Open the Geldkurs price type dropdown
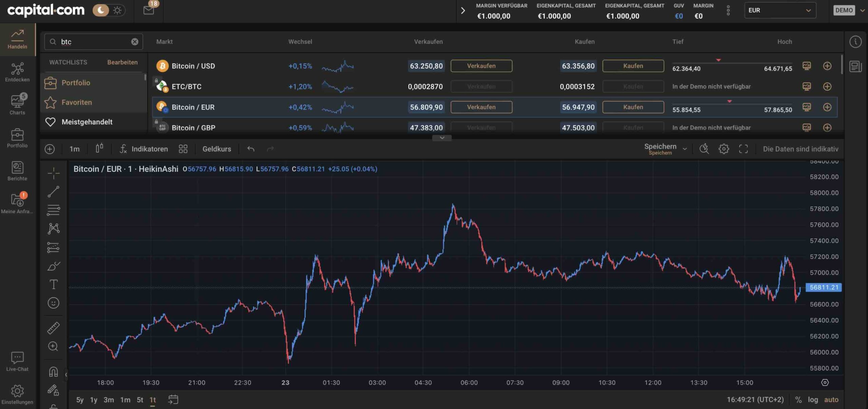Screen dimensions: 868x409 pyautogui.click(x=217, y=149)
